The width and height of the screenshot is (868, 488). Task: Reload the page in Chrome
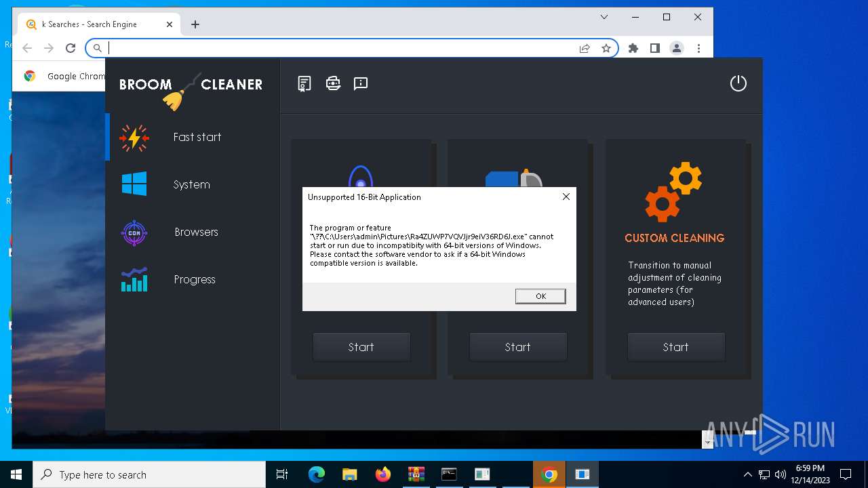[71, 48]
